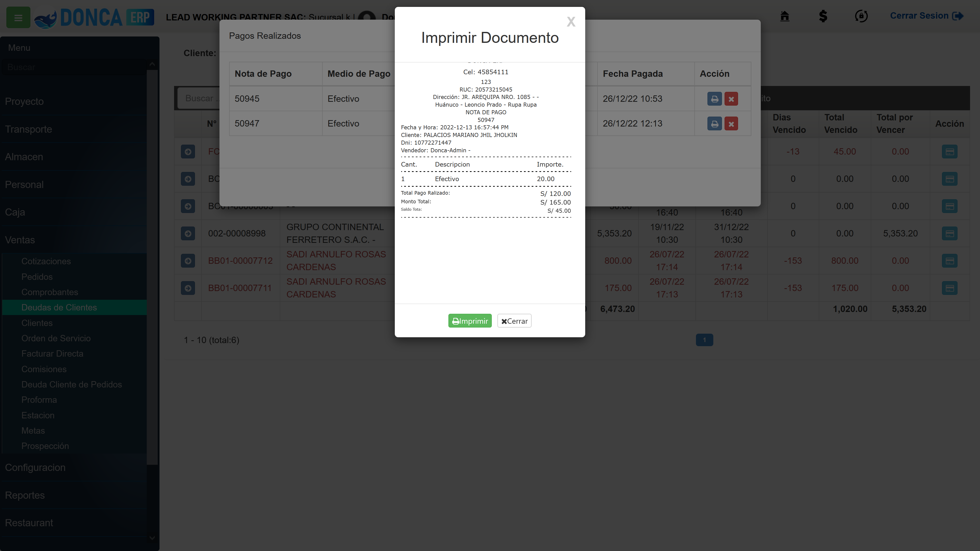Open payment action for third BC01 row
980x551 pixels.
point(950,206)
